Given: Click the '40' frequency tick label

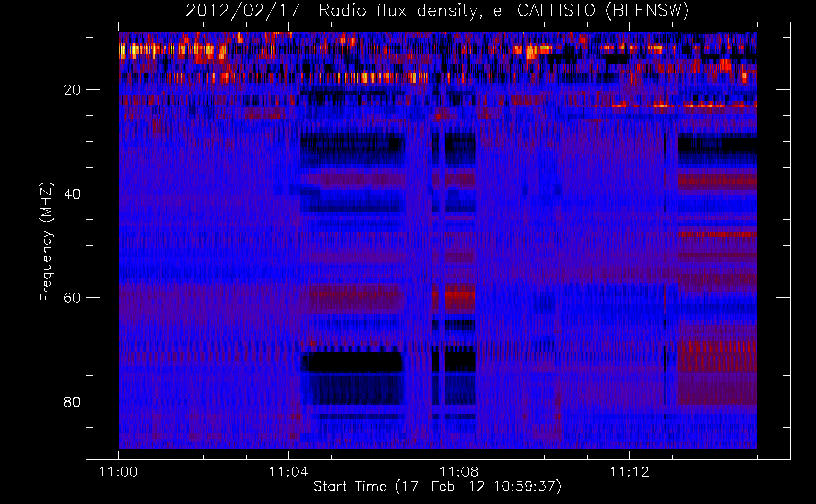Looking at the screenshot, I should click(72, 194).
